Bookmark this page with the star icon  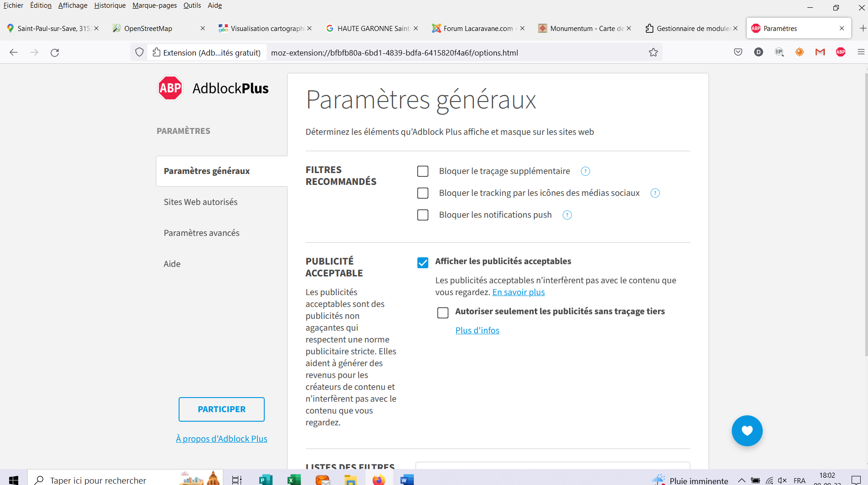coord(653,52)
